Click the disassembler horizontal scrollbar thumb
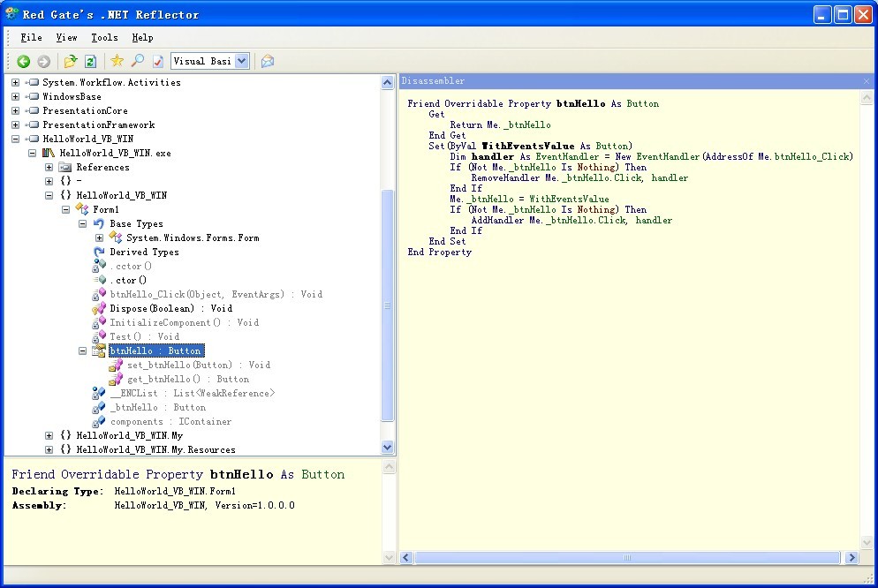The width and height of the screenshot is (878, 588). click(x=627, y=557)
